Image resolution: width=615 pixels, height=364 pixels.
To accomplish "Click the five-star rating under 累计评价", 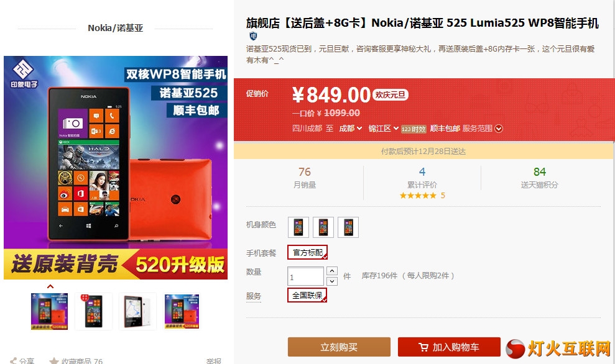I will click(418, 196).
